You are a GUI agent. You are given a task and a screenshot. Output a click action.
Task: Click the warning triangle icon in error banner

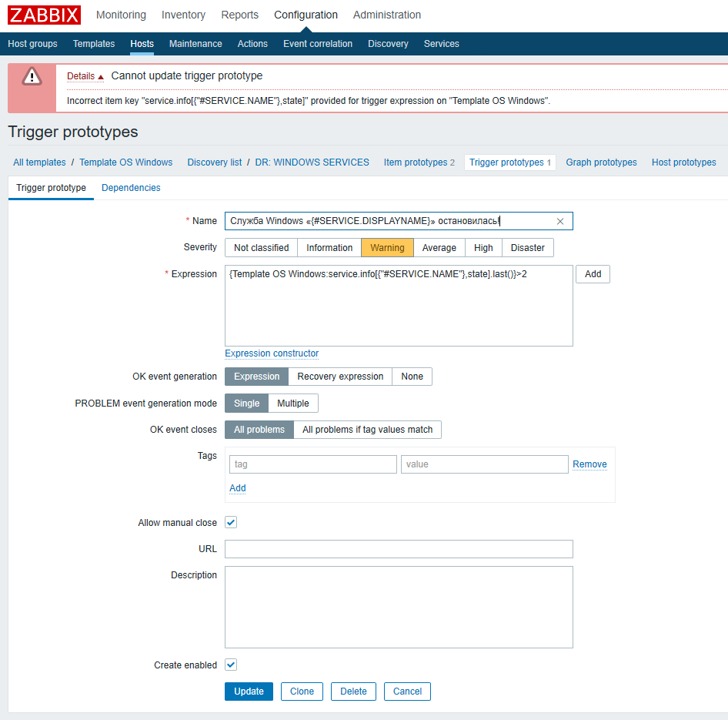(x=32, y=76)
